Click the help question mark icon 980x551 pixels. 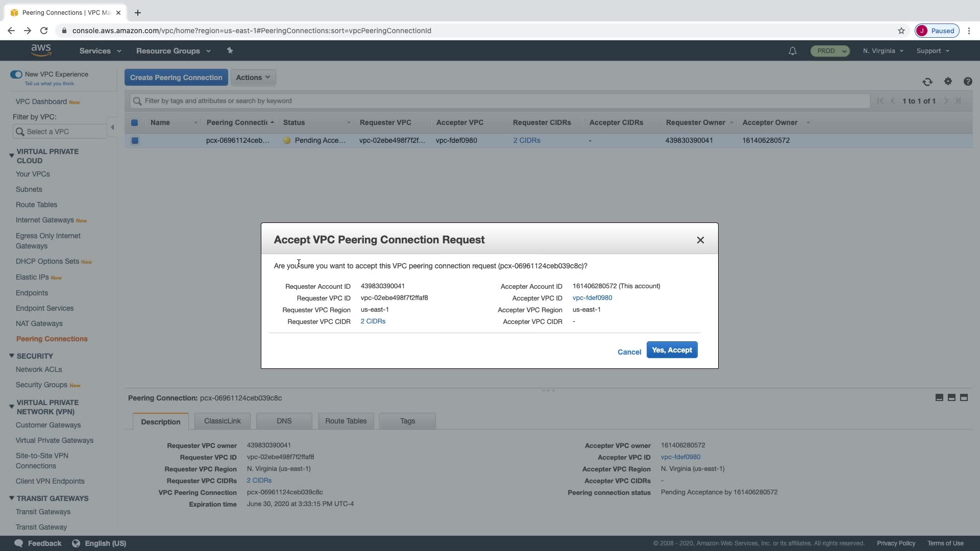[x=968, y=82]
